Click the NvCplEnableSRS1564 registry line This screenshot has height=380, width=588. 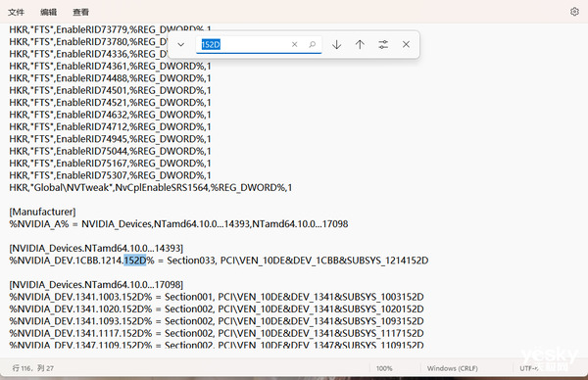(150, 187)
